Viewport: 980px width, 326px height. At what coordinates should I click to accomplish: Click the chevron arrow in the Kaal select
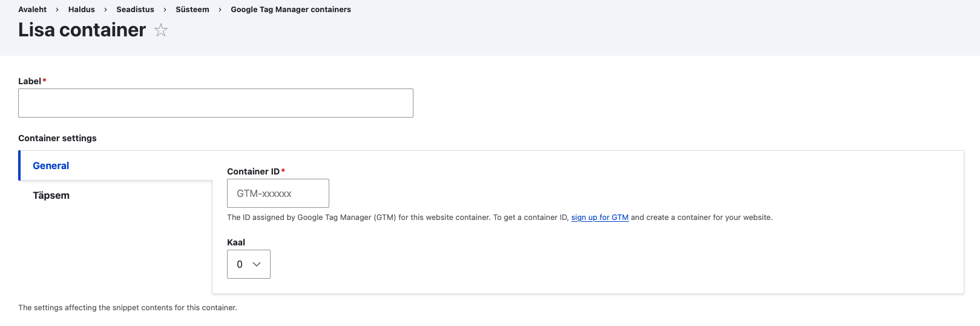tap(257, 264)
